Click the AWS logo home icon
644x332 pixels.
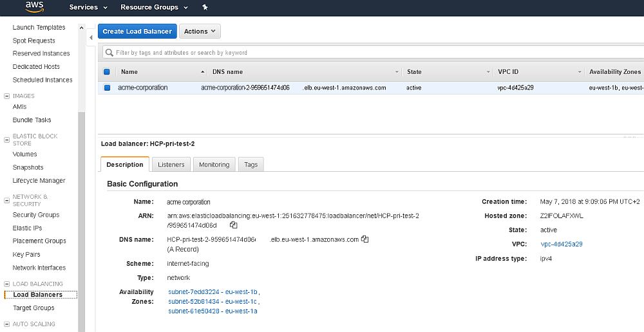(34, 7)
